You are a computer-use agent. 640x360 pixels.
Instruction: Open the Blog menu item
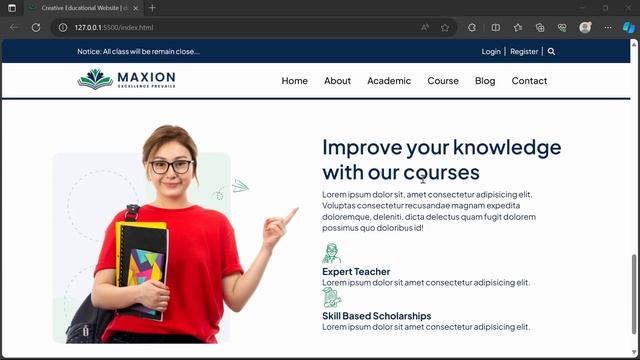[485, 81]
